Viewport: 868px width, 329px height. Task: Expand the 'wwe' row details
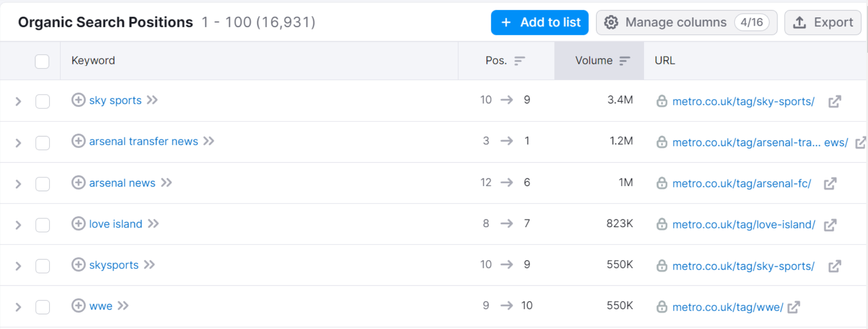[x=18, y=307]
